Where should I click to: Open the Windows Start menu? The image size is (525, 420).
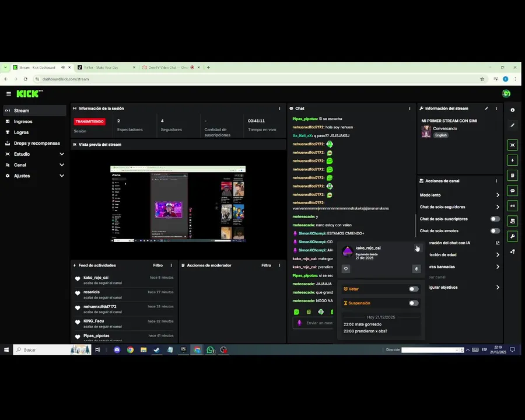click(6, 350)
